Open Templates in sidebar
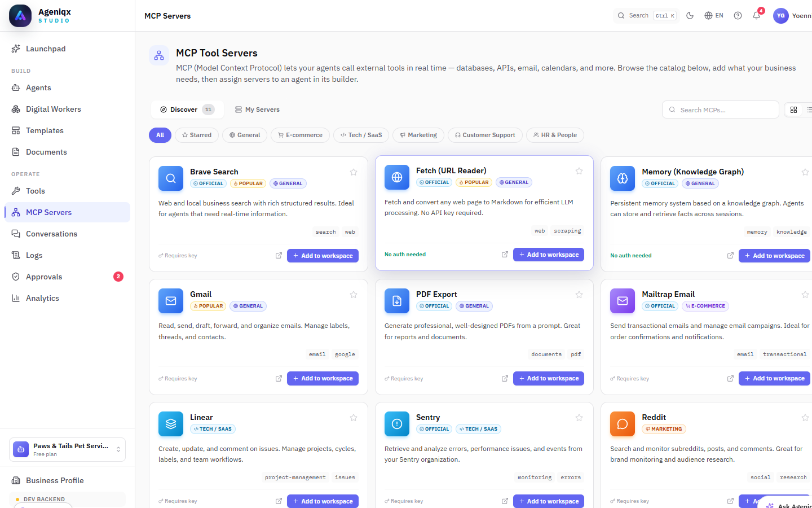Viewport: 812px width, 508px height. 68,130
